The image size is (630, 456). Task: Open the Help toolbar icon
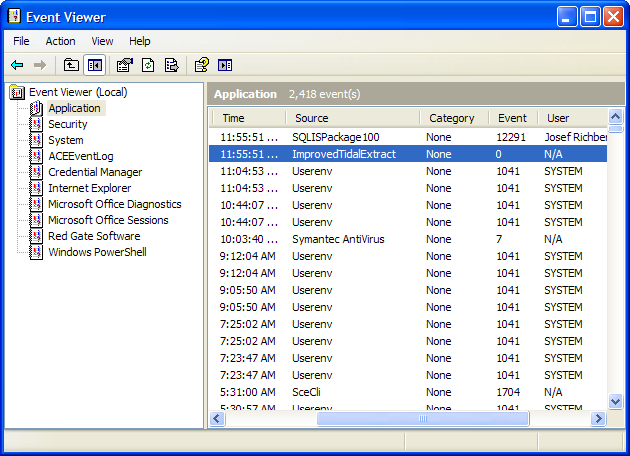coord(202,65)
